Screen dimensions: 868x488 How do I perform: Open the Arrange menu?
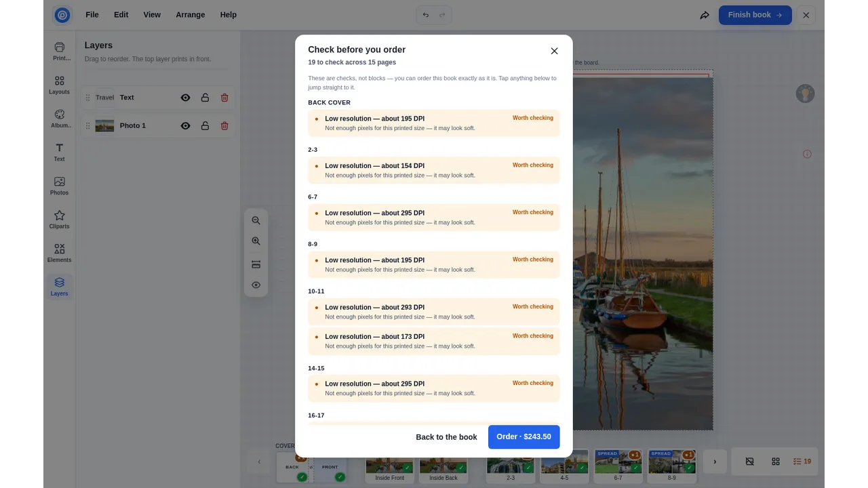point(191,15)
